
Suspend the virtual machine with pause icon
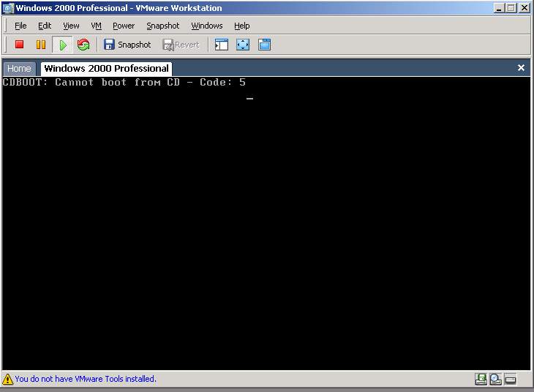pos(41,45)
